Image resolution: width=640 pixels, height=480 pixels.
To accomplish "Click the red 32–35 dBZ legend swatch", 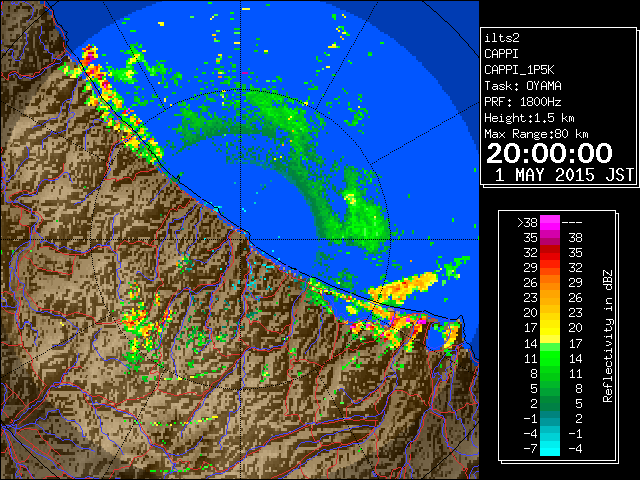I will coord(550,253).
